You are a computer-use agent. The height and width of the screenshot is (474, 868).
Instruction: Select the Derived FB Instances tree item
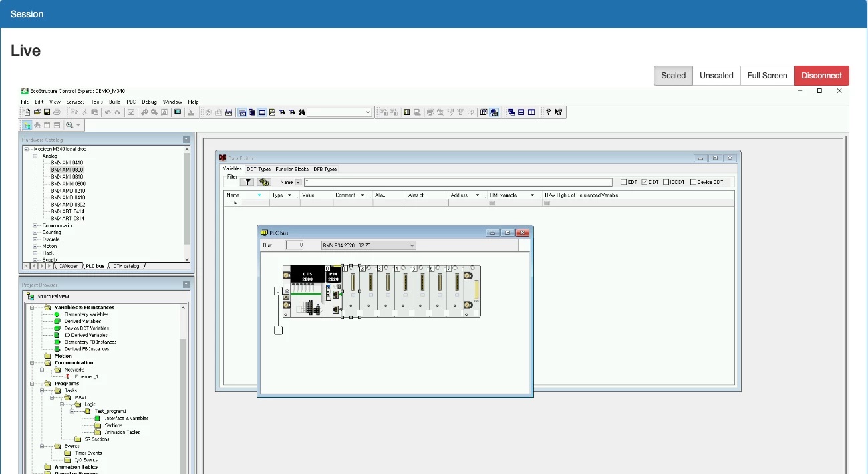pos(86,349)
